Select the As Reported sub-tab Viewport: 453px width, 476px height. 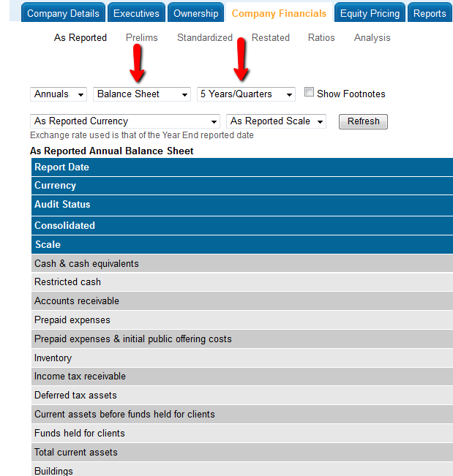click(81, 37)
